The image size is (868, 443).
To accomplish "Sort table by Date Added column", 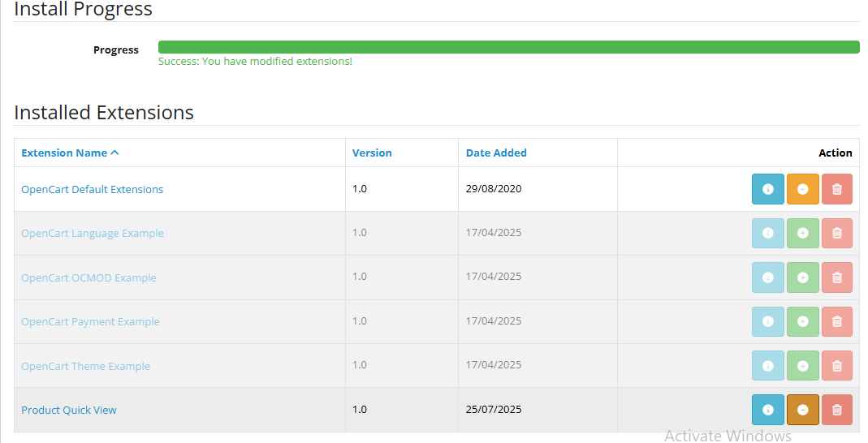I will pyautogui.click(x=496, y=153).
